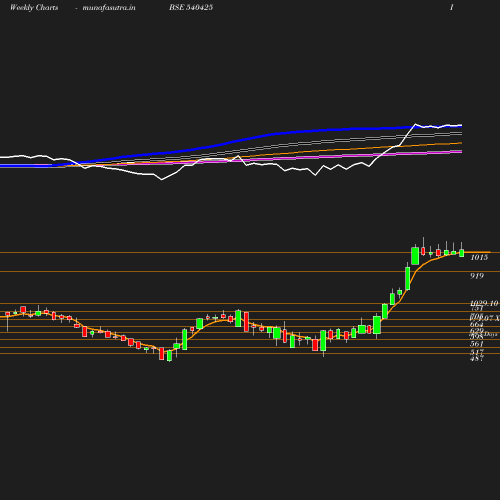The height and width of the screenshot is (500, 500).
Task: Click the 1029.10 price value label
Action: [x=484, y=303]
